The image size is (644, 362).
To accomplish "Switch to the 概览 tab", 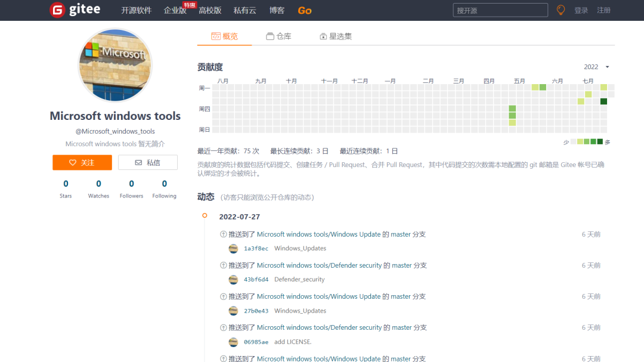I will tap(225, 36).
